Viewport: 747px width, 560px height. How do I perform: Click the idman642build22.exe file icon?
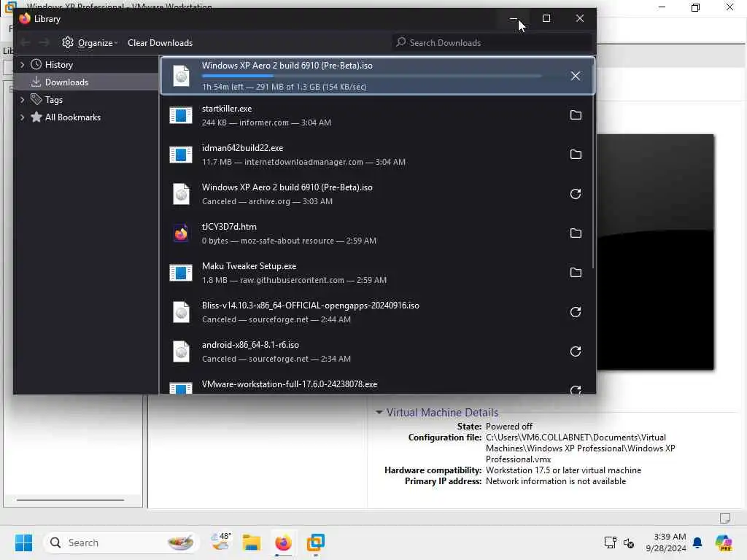point(181,155)
